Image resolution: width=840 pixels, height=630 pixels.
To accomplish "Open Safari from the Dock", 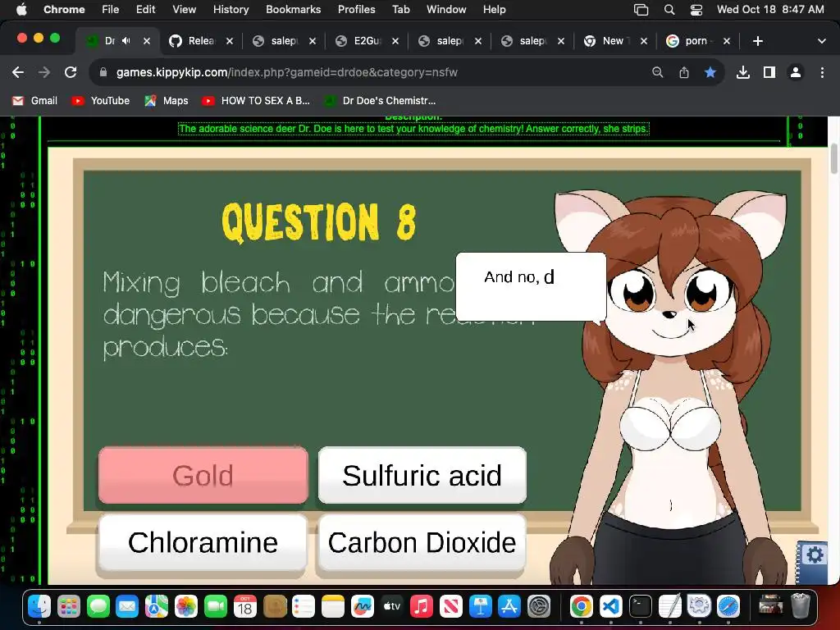I will point(728,607).
